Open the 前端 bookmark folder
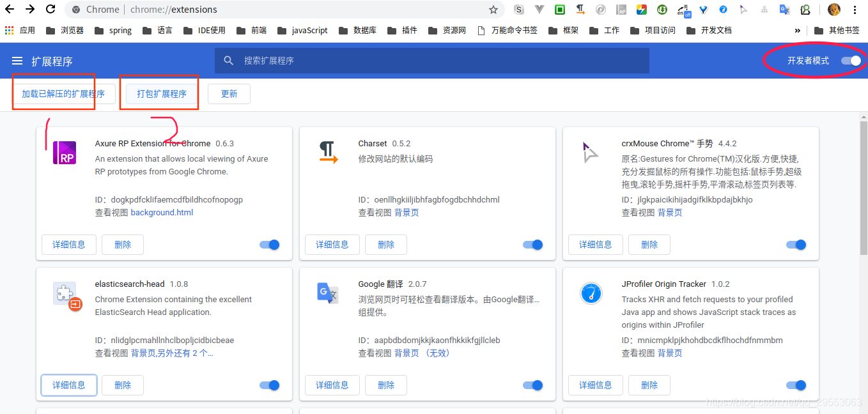868x414 pixels. click(251, 30)
